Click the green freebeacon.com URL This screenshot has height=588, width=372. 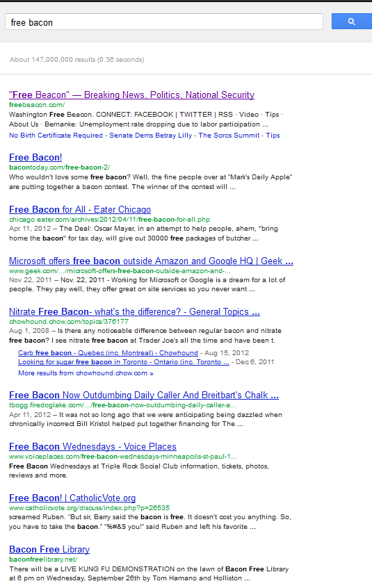37,105
